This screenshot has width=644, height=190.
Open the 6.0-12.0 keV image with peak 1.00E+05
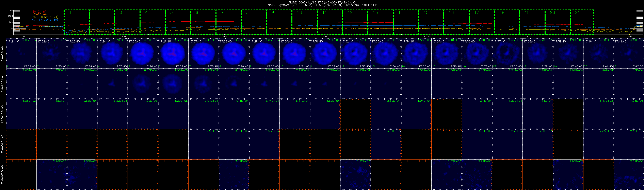pos(173,84)
